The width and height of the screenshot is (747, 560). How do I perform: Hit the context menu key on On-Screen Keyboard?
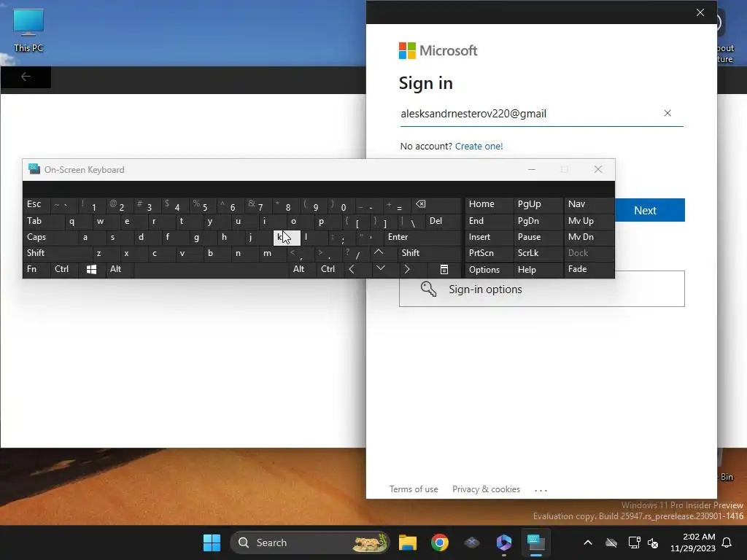click(x=444, y=270)
